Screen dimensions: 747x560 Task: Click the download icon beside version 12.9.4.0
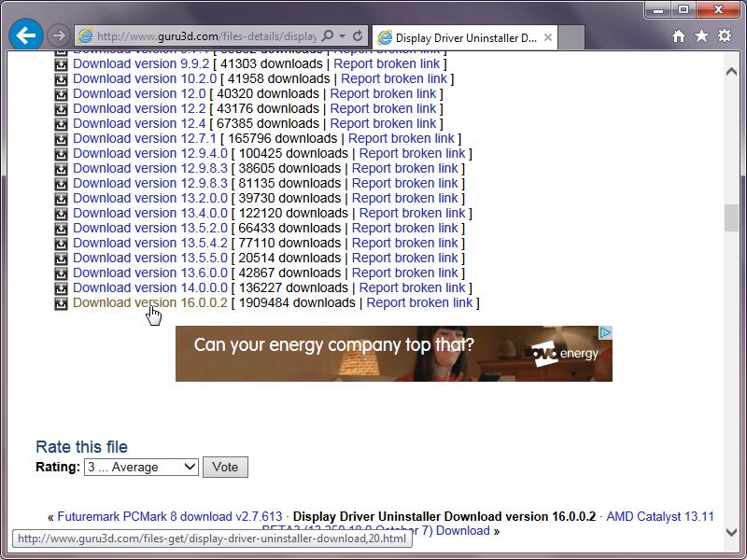click(61, 154)
